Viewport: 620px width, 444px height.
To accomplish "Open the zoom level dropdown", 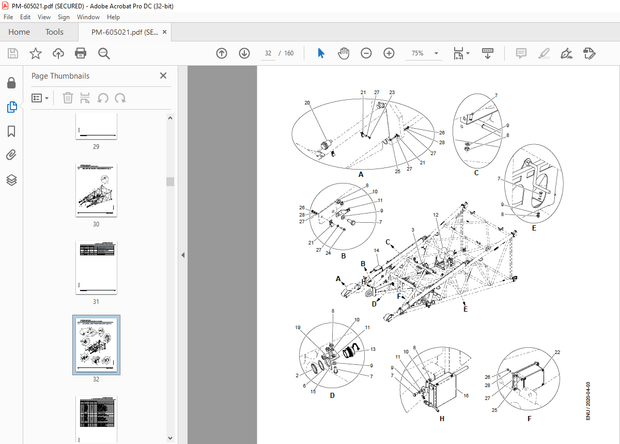I will (x=437, y=53).
